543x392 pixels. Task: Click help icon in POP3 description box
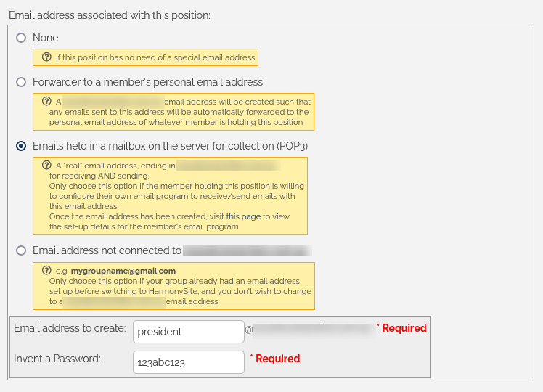pyautogui.click(x=46, y=165)
